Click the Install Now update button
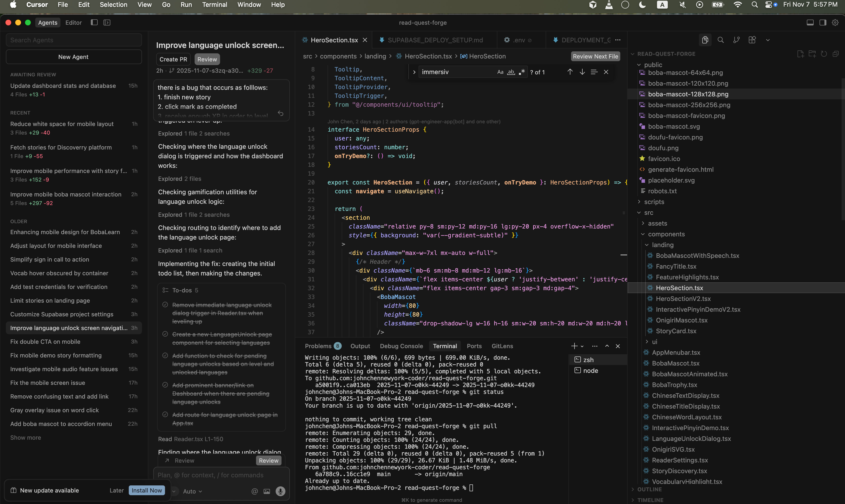This screenshot has height=504, width=845. click(x=146, y=490)
